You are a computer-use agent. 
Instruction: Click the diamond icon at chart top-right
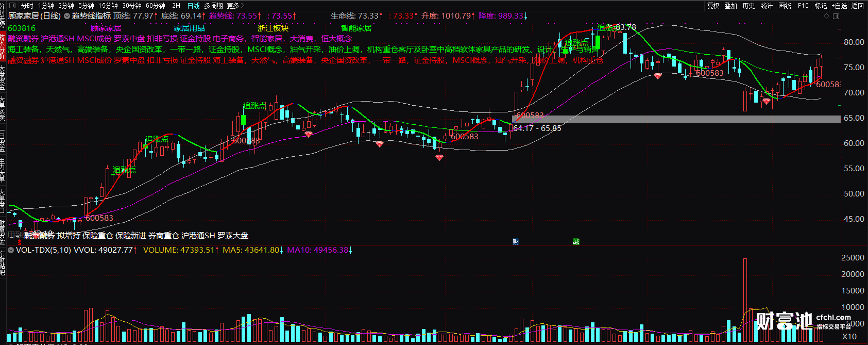coord(827,16)
